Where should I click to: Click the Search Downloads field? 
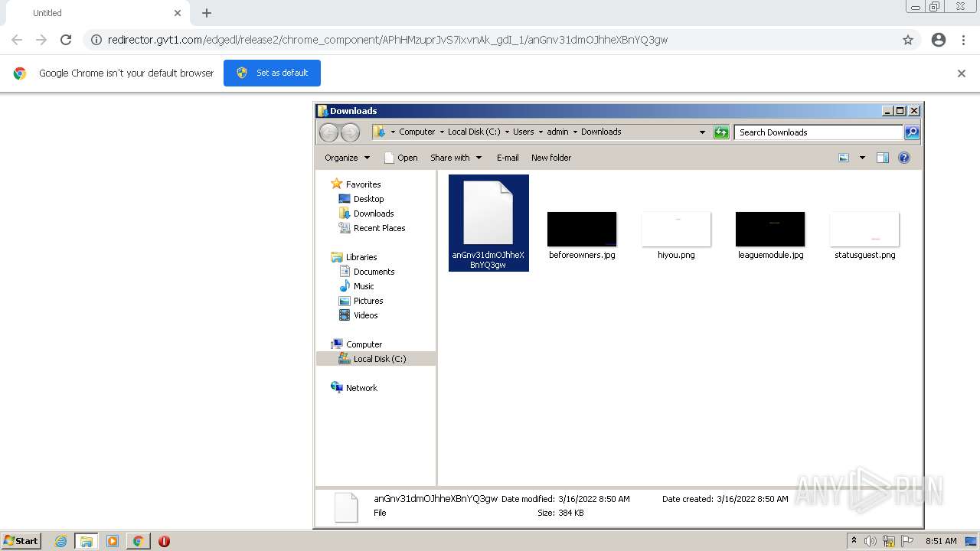(x=818, y=132)
